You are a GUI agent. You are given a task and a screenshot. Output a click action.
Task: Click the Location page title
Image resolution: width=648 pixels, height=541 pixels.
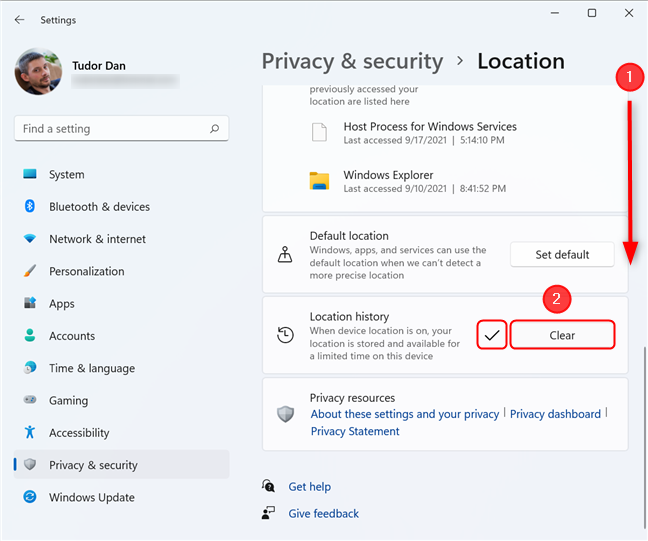521,61
